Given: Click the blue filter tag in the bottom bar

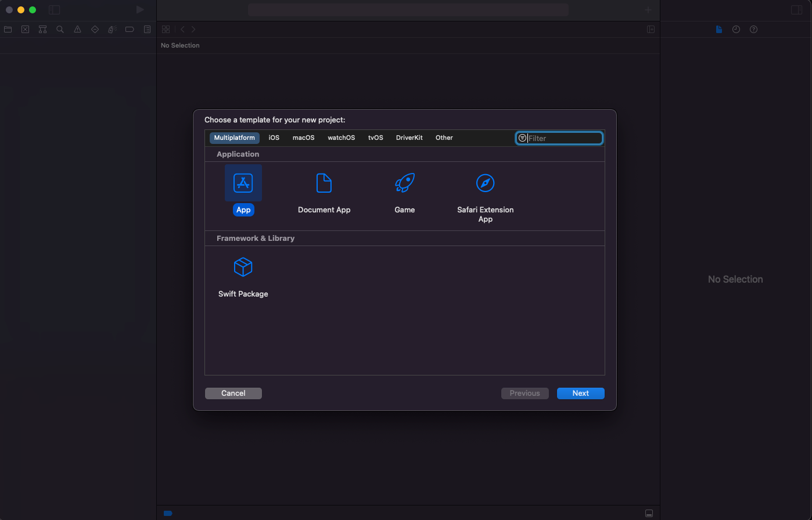Looking at the screenshot, I should 168,513.
